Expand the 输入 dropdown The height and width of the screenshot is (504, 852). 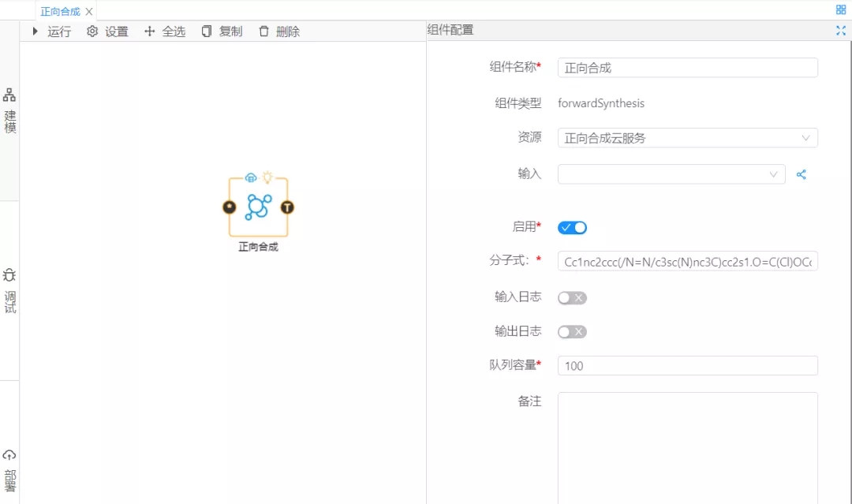[671, 174]
